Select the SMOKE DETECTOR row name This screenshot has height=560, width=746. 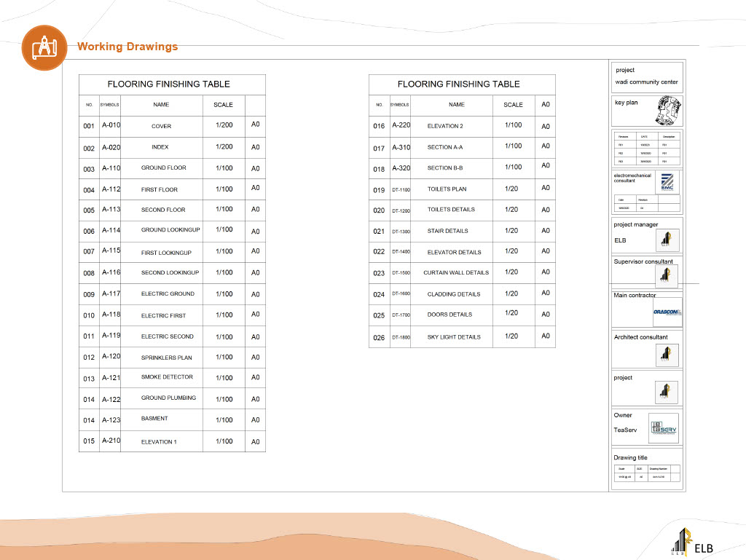(x=167, y=377)
